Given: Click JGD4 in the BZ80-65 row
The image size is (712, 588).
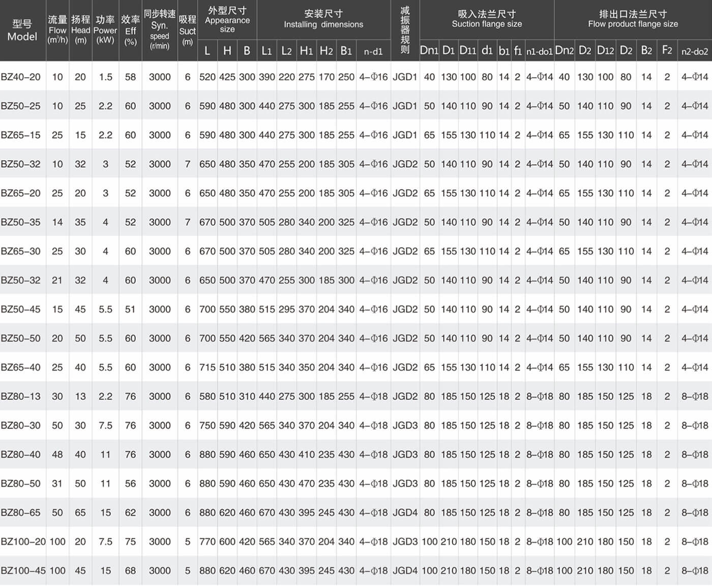Looking at the screenshot, I should point(405,512).
